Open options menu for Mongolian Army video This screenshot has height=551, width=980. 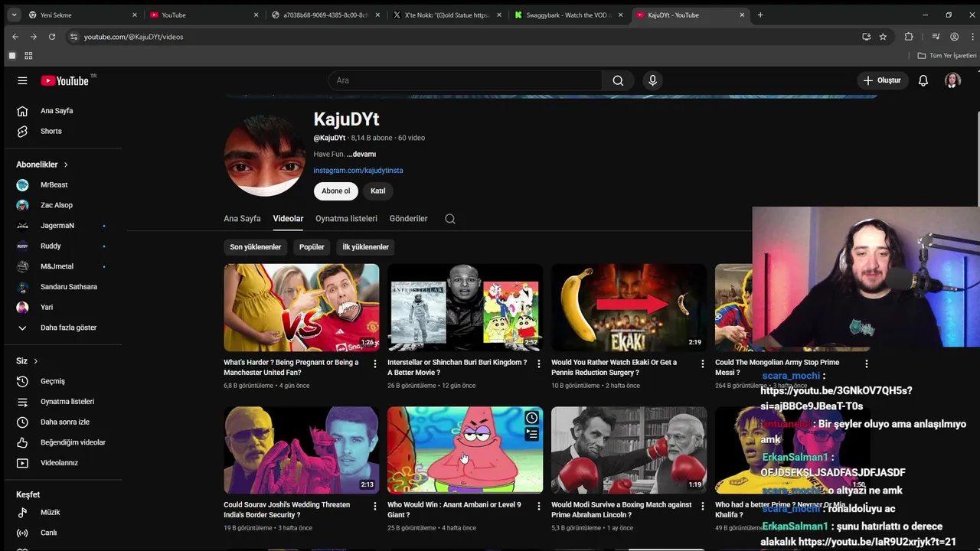(866, 364)
